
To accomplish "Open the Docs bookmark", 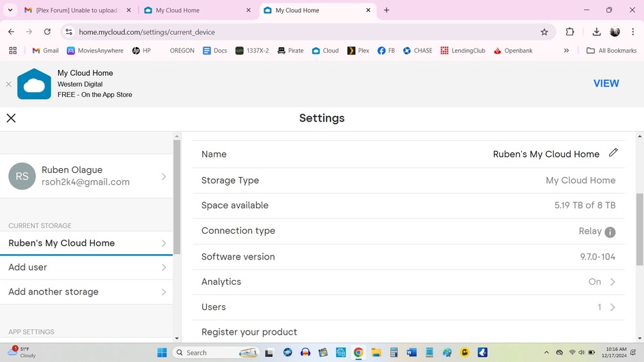I will (215, 51).
